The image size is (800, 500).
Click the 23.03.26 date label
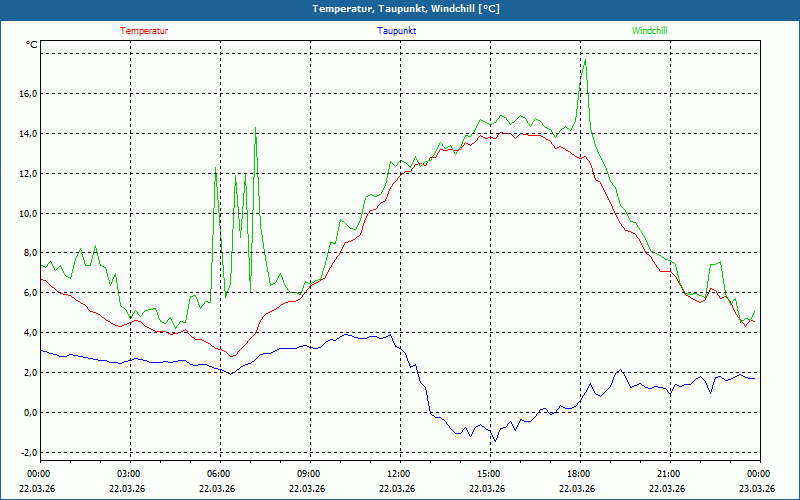[x=757, y=489]
